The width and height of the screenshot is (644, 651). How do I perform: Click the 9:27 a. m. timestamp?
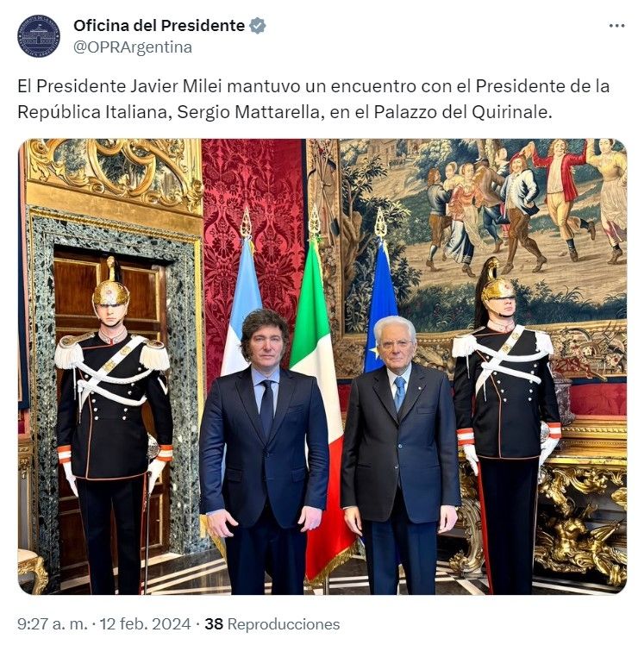pyautogui.click(x=53, y=624)
